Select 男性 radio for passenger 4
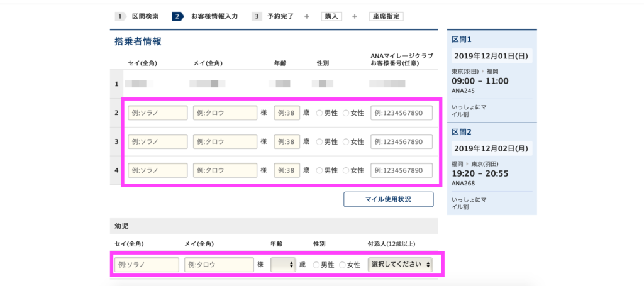The image size is (644, 286). (319, 170)
